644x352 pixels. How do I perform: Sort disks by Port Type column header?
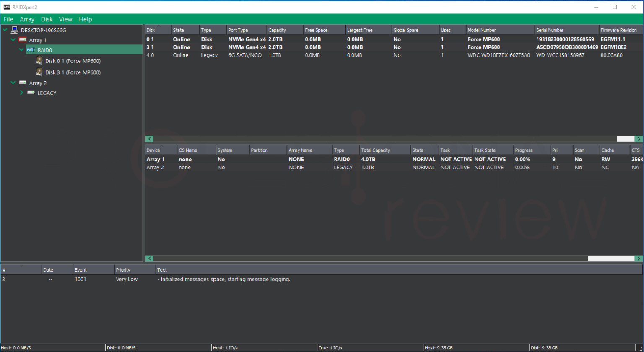[x=247, y=30]
